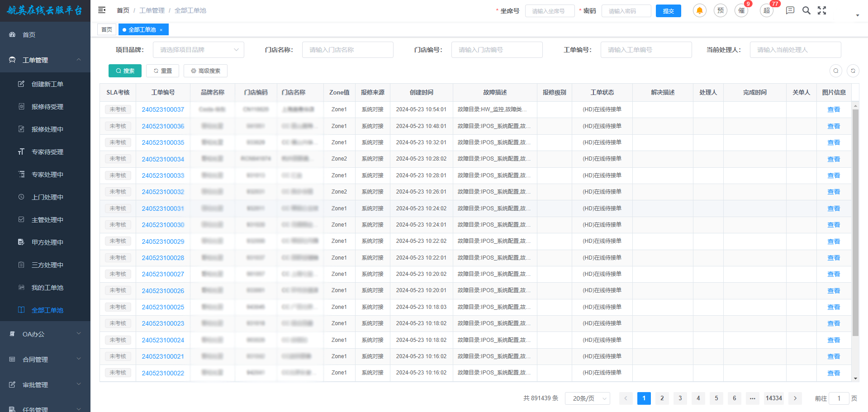868x412 pixels.
Task: Switch to the 首页 tab
Action: coord(107,30)
